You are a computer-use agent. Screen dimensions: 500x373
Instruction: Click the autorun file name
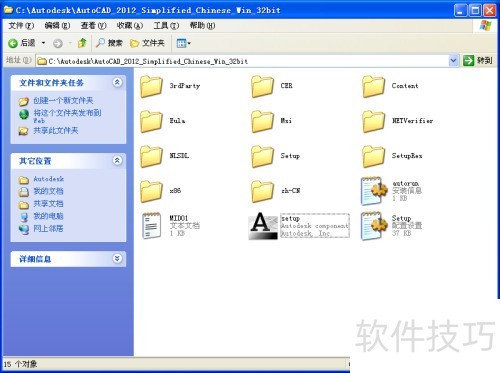point(406,184)
